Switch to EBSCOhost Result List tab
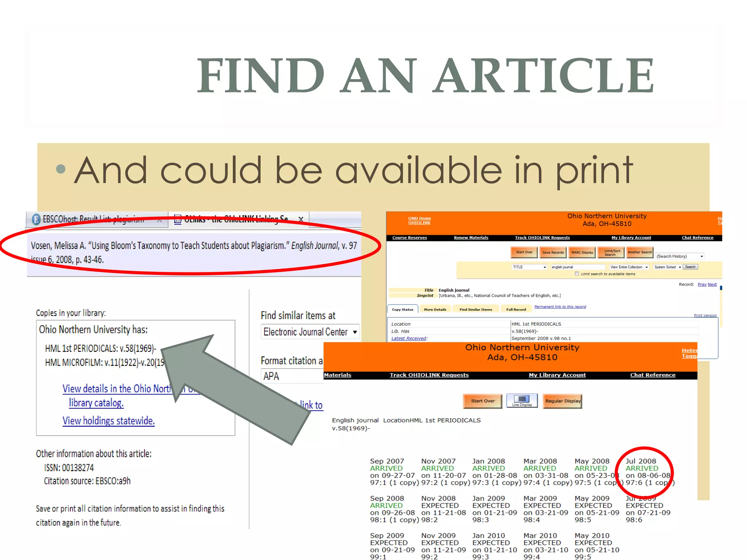This screenshot has width=747, height=560. click(x=97, y=219)
